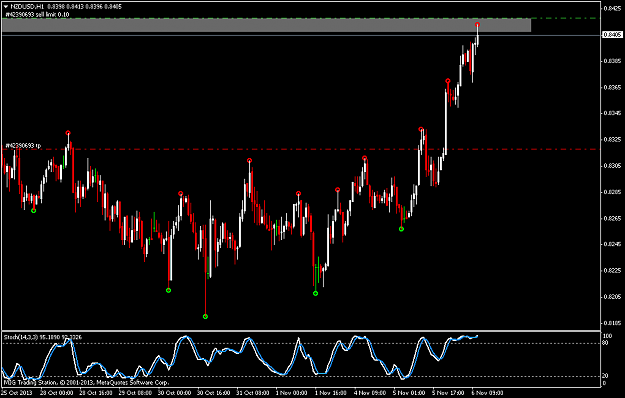625x398 pixels.
Task: Click the 0.8325 price scale label
Action: click(x=612, y=139)
